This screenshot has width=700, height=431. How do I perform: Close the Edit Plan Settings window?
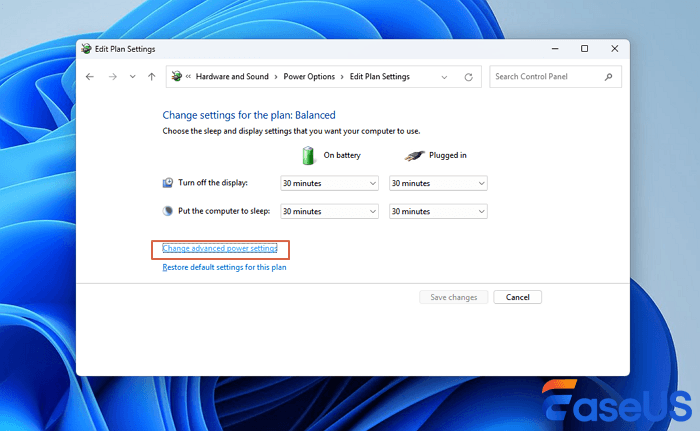click(615, 49)
